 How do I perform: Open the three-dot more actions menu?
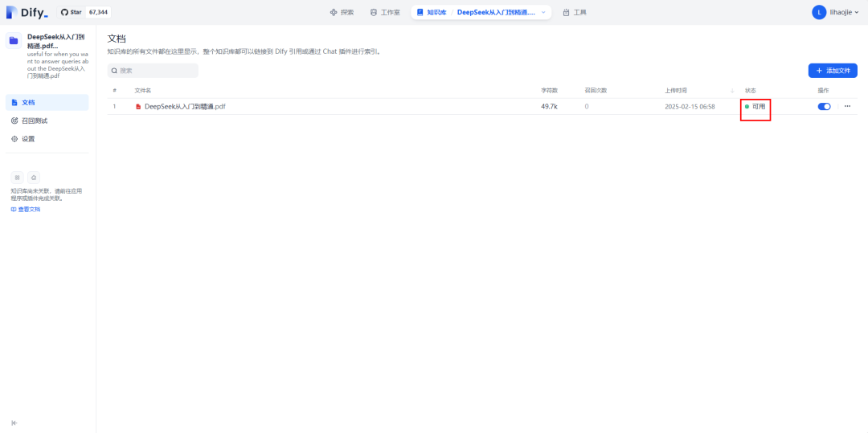click(x=848, y=106)
